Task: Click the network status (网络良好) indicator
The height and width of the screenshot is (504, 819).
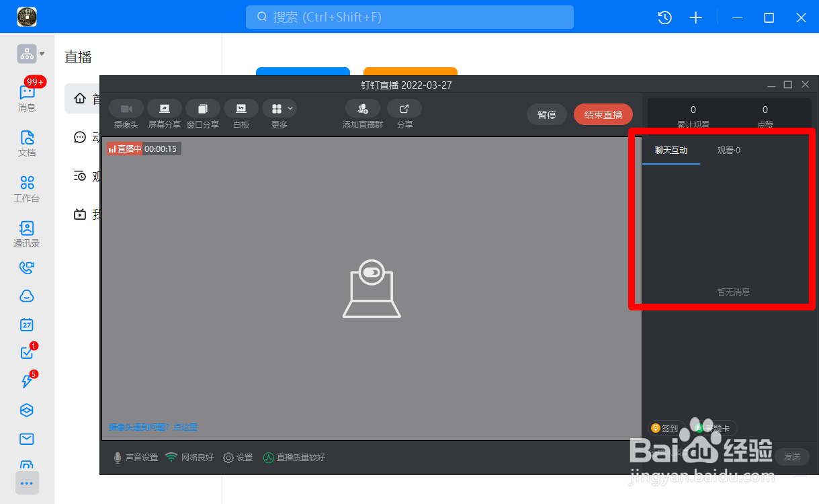Action: [x=189, y=458]
